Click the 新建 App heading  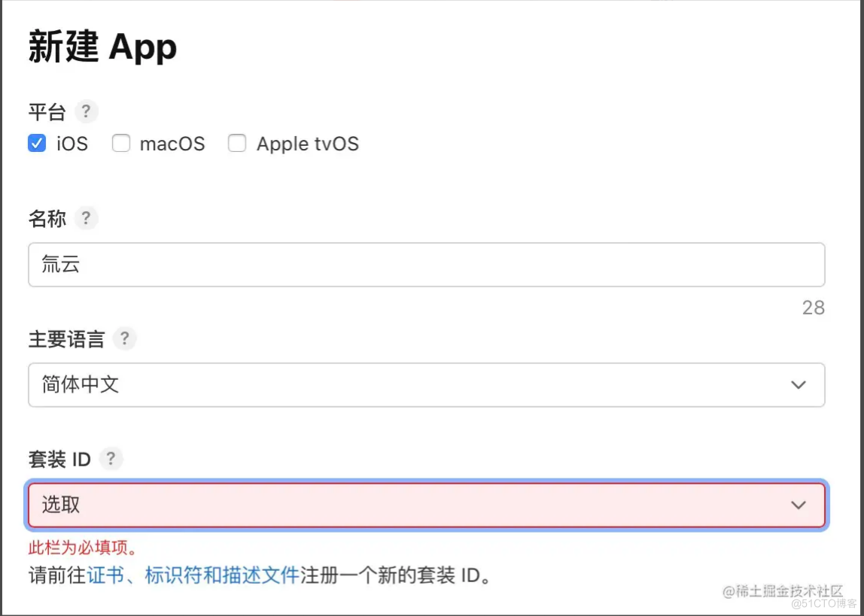point(102,48)
